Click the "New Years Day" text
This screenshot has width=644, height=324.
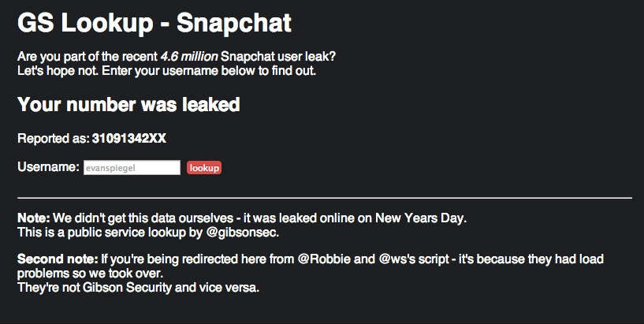[437, 218]
